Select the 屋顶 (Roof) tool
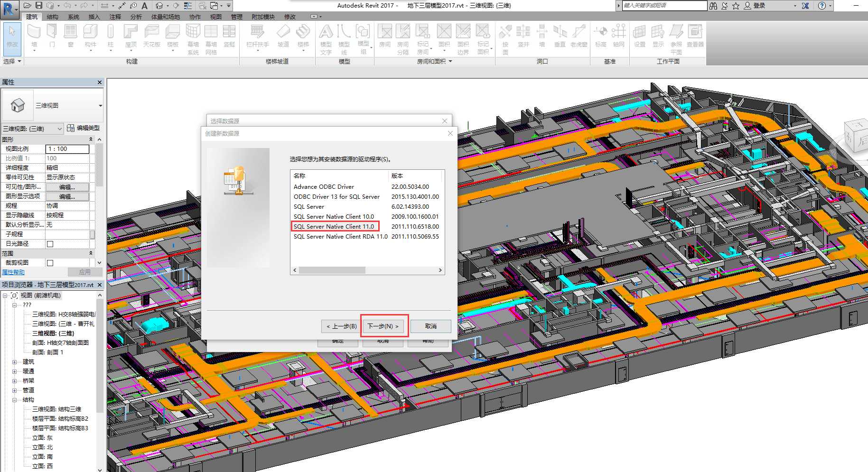868x472 pixels. (x=131, y=37)
